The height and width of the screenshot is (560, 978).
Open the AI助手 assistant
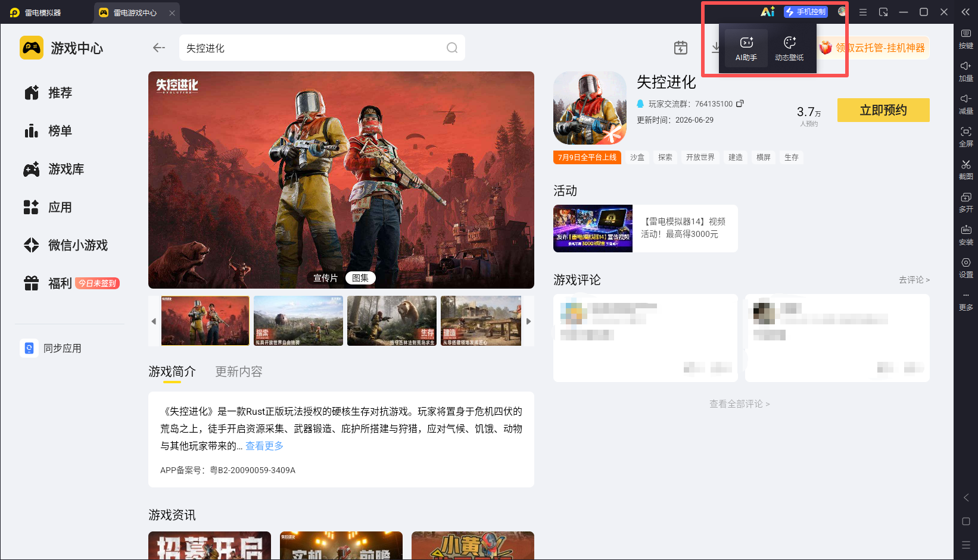(746, 48)
